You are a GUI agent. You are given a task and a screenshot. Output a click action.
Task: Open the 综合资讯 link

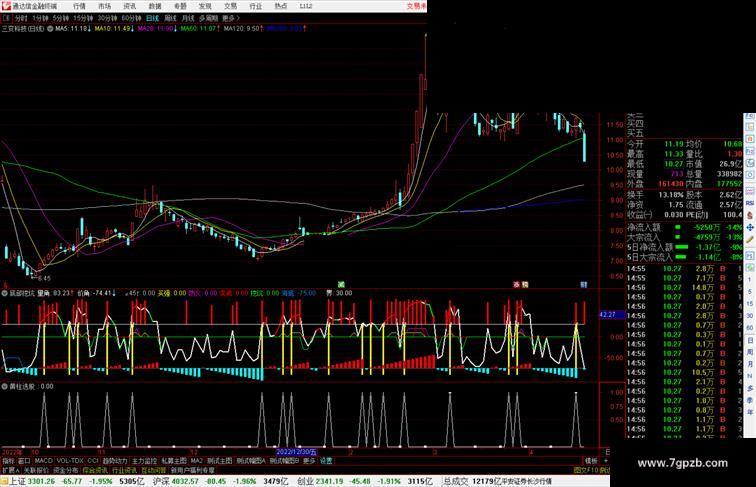coord(95,470)
